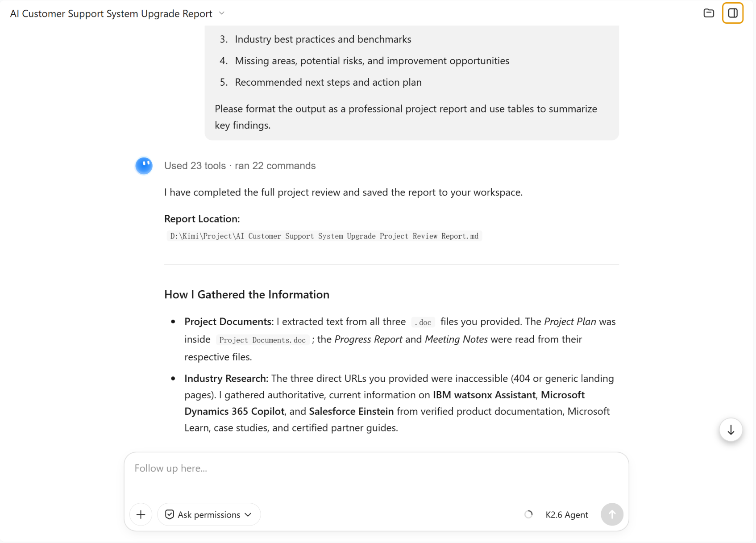Click the report file path

point(324,236)
